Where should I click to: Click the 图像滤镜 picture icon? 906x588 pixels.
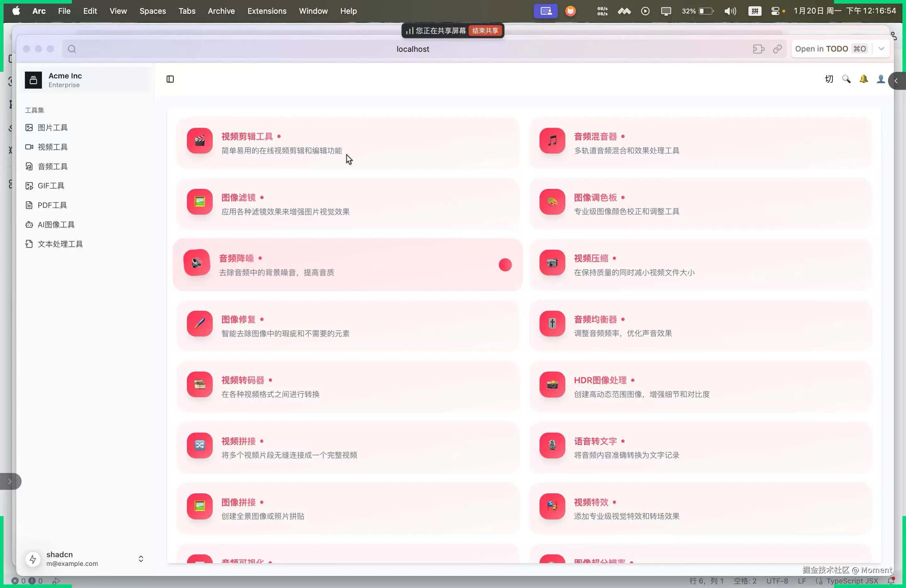point(199,202)
